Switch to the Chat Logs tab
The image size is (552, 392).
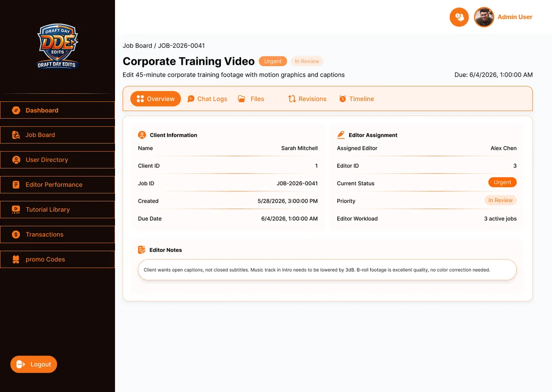[207, 99]
